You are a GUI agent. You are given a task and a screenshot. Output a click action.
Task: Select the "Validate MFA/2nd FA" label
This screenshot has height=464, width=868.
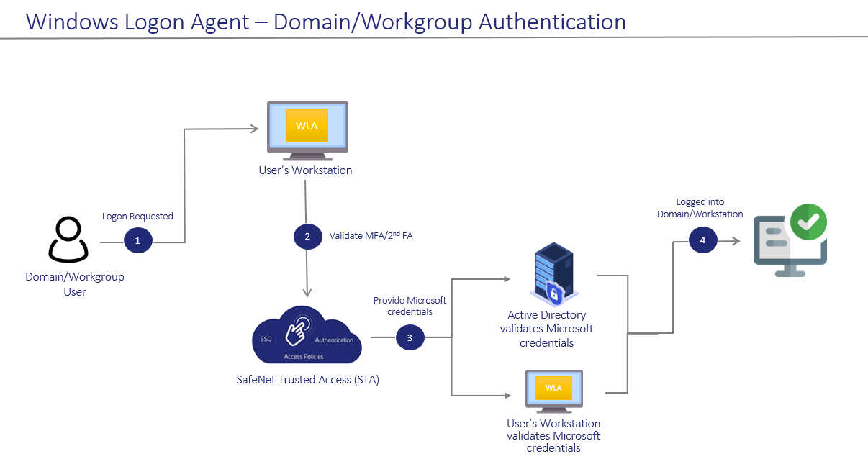point(371,235)
